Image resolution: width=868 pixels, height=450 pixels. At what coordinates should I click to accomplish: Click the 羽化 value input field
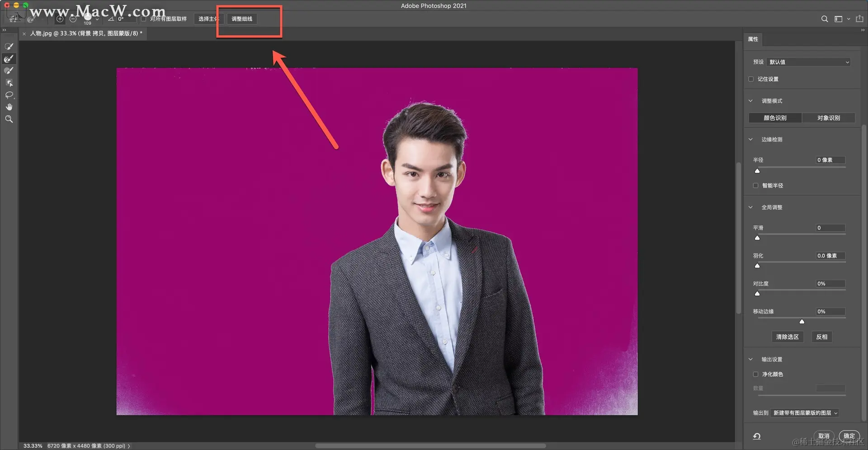click(830, 256)
